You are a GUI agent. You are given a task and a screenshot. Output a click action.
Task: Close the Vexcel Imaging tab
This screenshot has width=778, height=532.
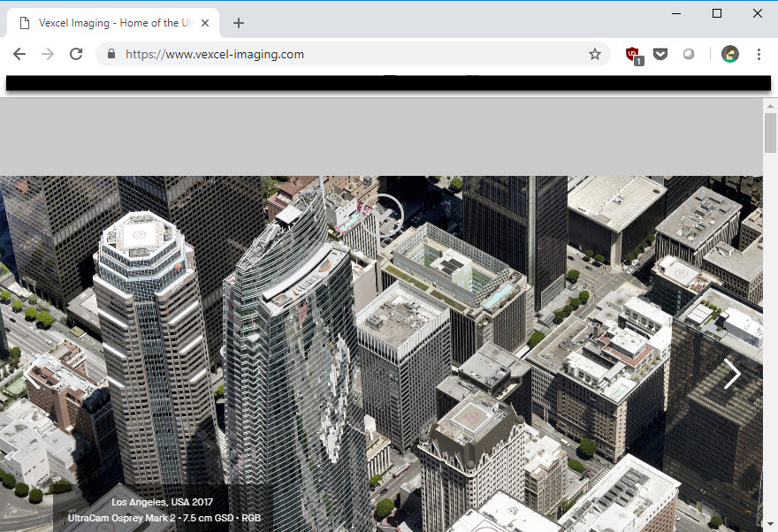coord(205,23)
